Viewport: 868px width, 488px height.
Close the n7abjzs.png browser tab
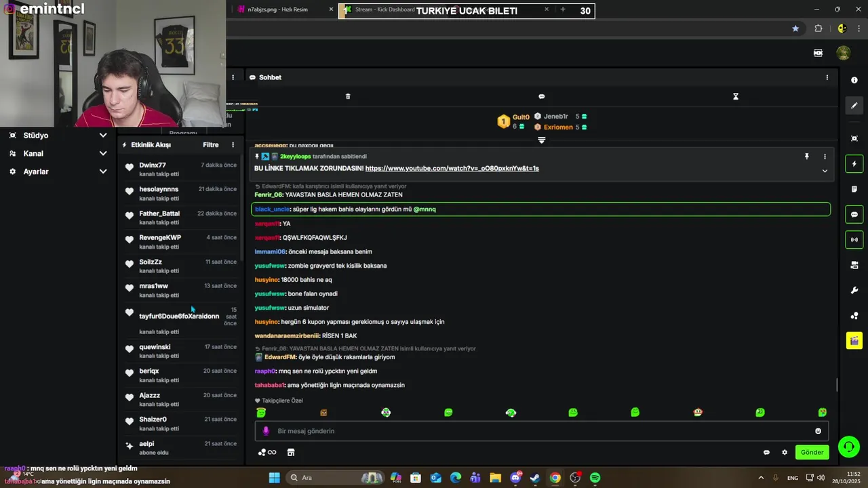click(x=331, y=9)
